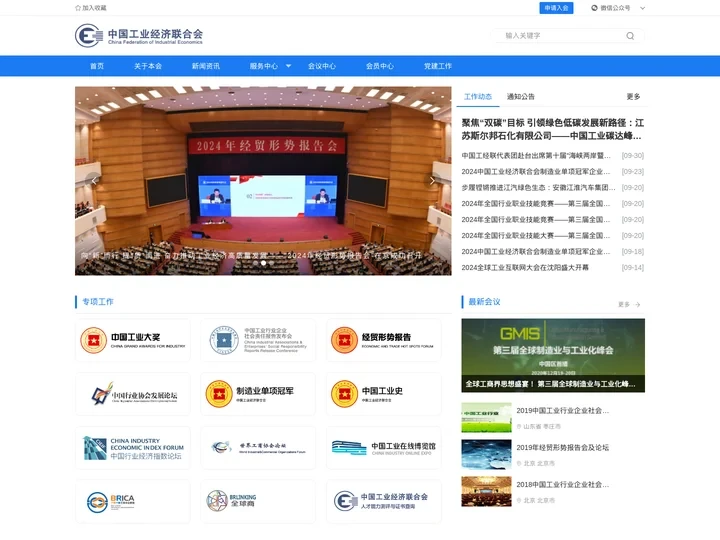Click 更多 beside the news tabs
The height and width of the screenshot is (540, 720).
[x=633, y=96]
